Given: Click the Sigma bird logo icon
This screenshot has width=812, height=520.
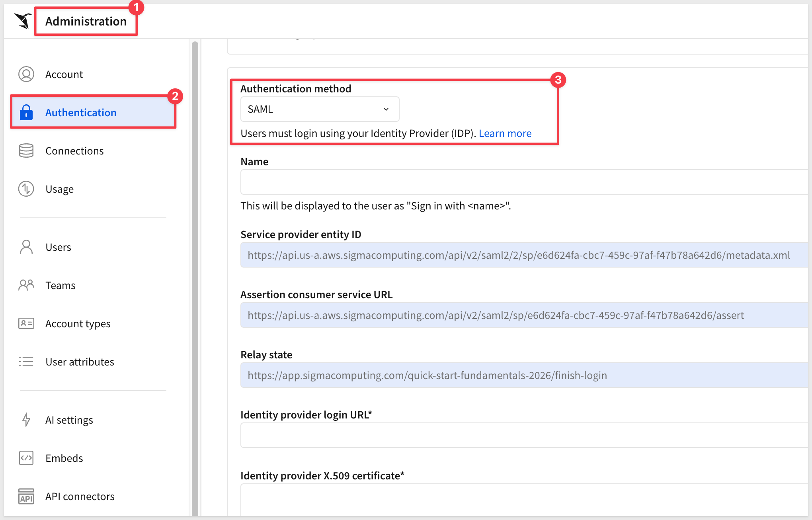Looking at the screenshot, I should (x=23, y=21).
